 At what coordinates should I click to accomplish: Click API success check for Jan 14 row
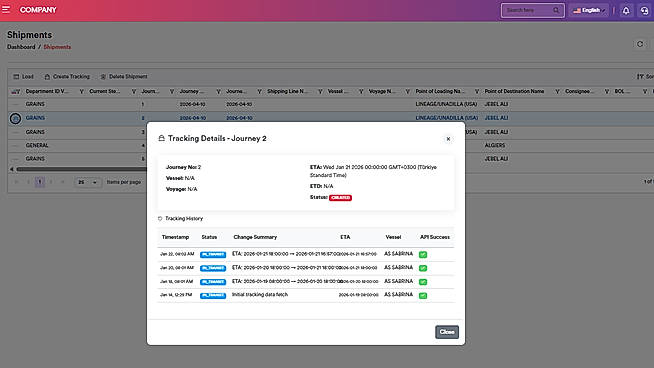[423, 296]
